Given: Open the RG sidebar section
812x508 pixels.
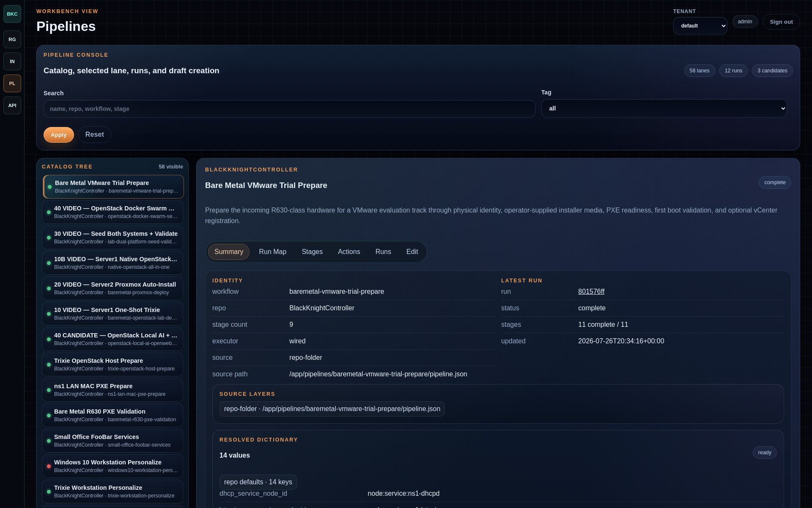Looking at the screenshot, I should pos(12,39).
